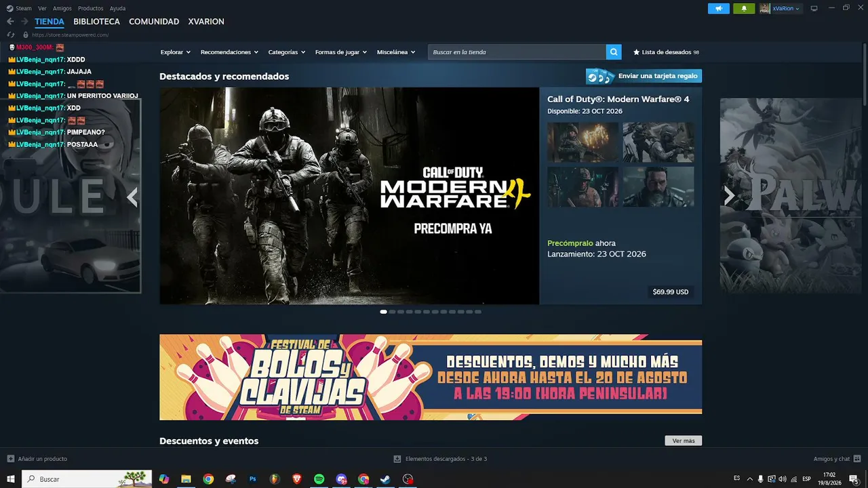The width and height of the screenshot is (868, 488).
Task: Open the green notifications bell
Action: coord(744,8)
